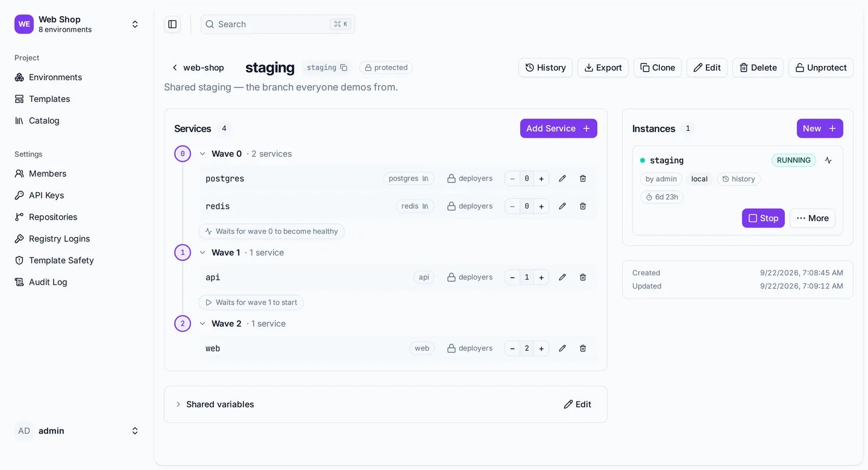Click the Add Service button

pyautogui.click(x=558, y=128)
